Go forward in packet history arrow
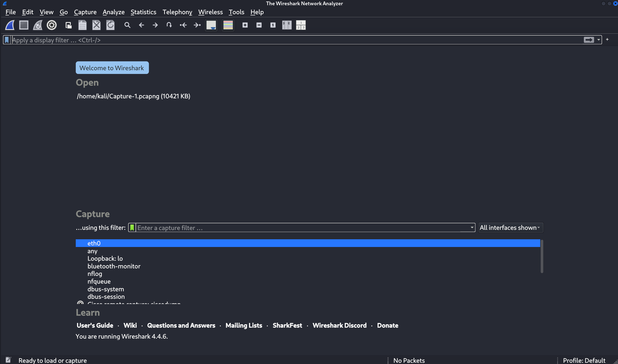618x364 pixels. click(x=155, y=25)
